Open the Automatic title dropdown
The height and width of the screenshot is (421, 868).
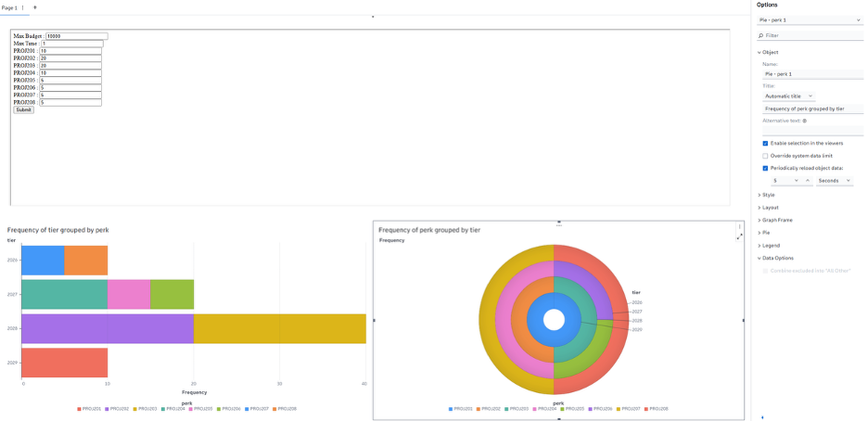click(788, 96)
